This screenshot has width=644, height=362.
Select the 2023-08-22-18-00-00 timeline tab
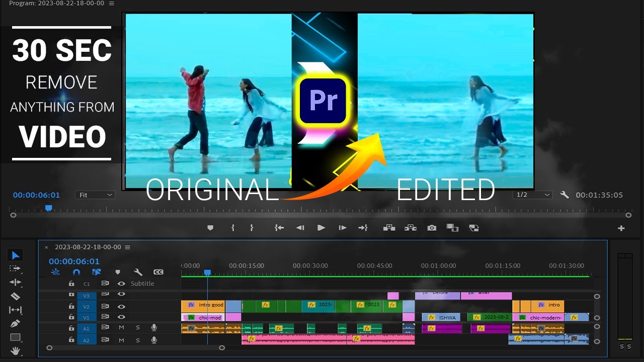(x=88, y=247)
